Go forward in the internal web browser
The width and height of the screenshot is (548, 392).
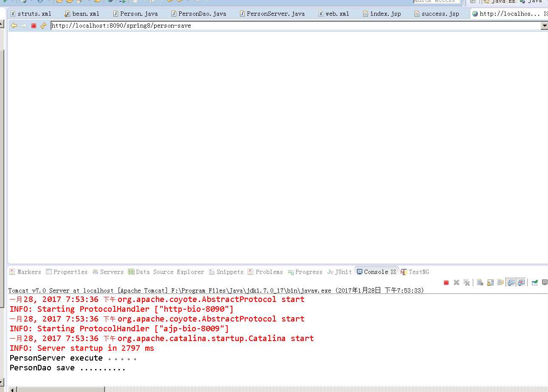[x=24, y=25]
